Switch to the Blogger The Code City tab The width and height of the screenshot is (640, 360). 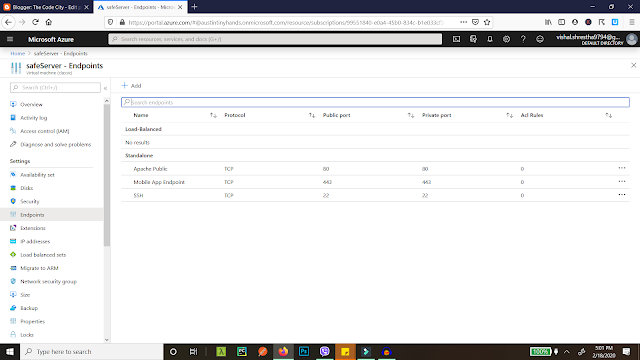[47, 7]
